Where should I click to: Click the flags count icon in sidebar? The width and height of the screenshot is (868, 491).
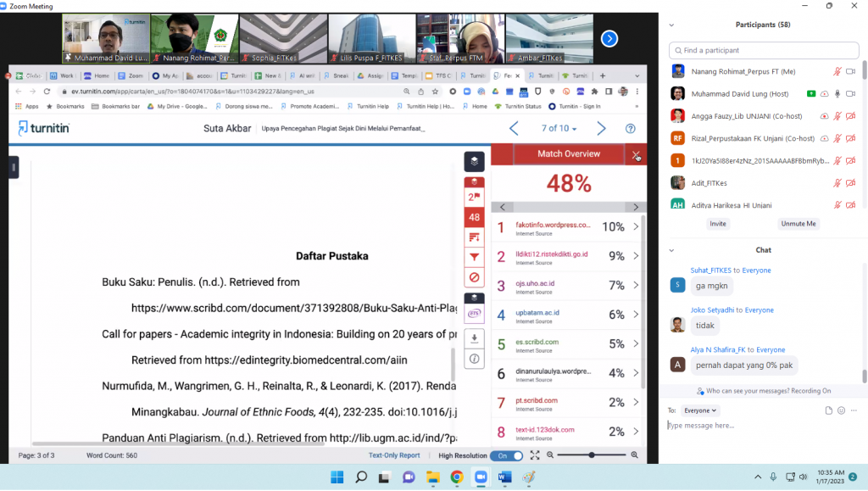click(x=474, y=198)
